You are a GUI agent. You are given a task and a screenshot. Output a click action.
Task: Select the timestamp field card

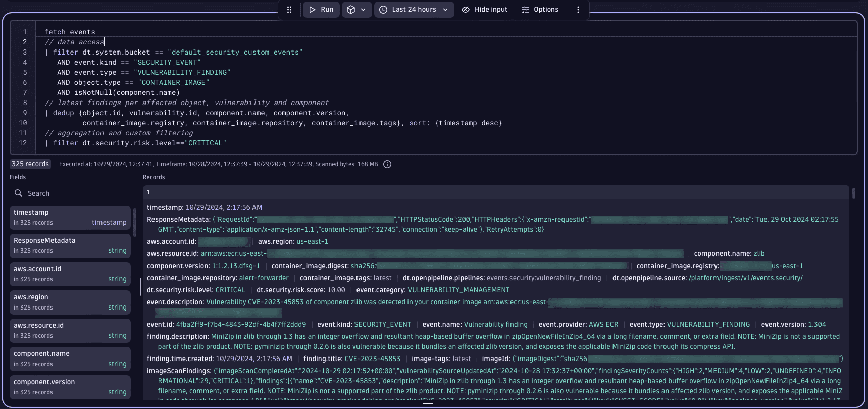pos(70,217)
